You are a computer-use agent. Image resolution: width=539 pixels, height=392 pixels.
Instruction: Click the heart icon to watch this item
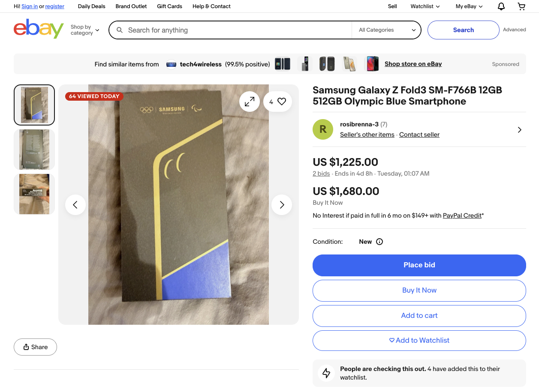click(x=281, y=102)
